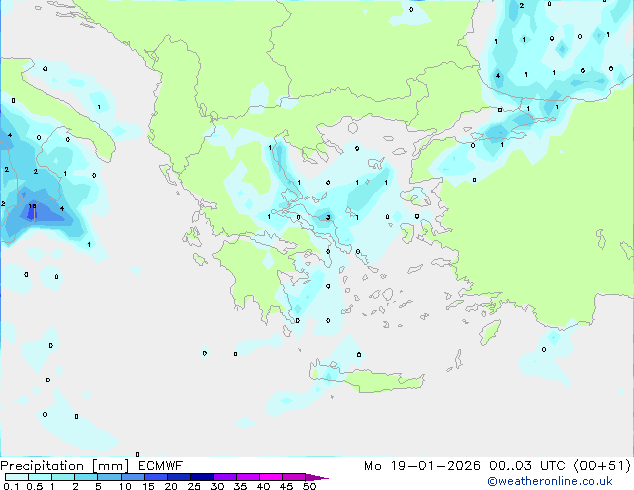Click the '18' precipitation value over southern Italy
634x490 pixels.
32,206
